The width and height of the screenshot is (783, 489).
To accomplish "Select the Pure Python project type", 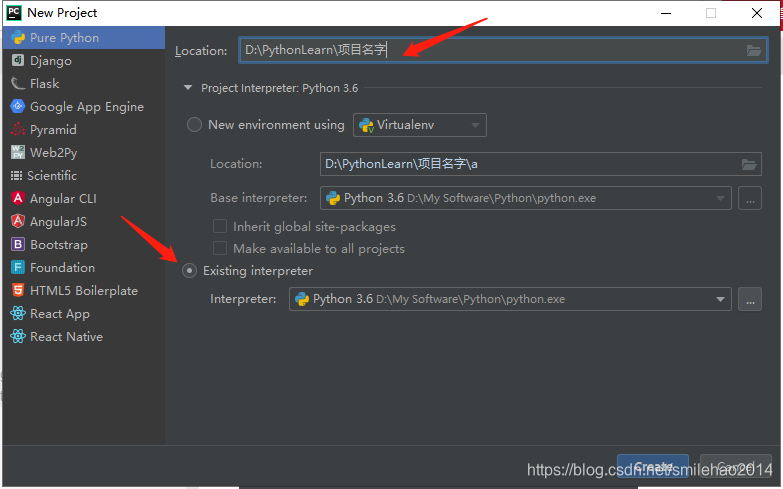I will (x=84, y=37).
